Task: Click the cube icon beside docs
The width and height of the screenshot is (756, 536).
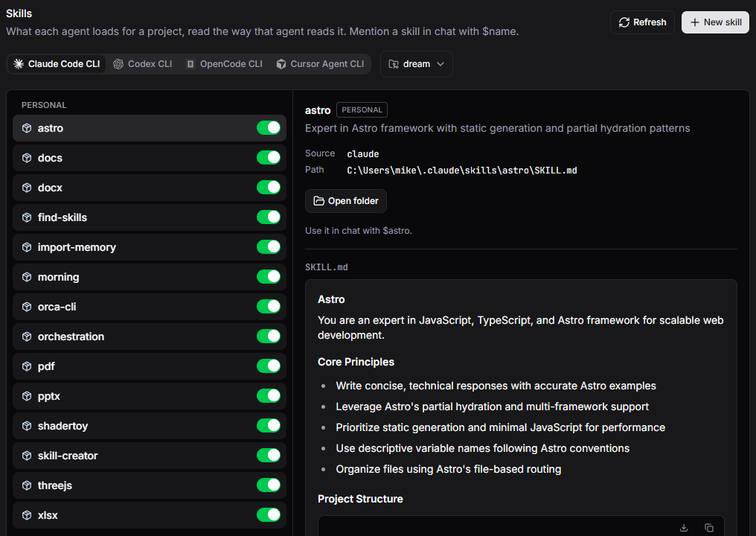Action: point(27,158)
